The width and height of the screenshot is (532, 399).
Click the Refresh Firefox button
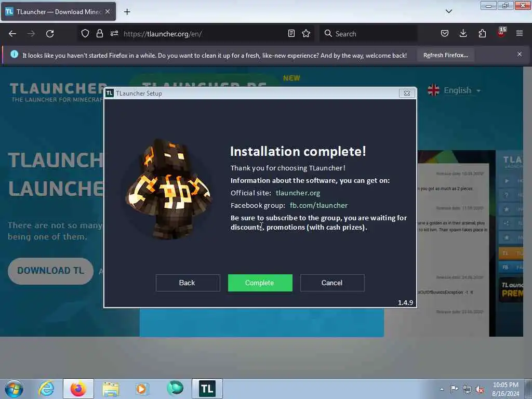coord(445,55)
